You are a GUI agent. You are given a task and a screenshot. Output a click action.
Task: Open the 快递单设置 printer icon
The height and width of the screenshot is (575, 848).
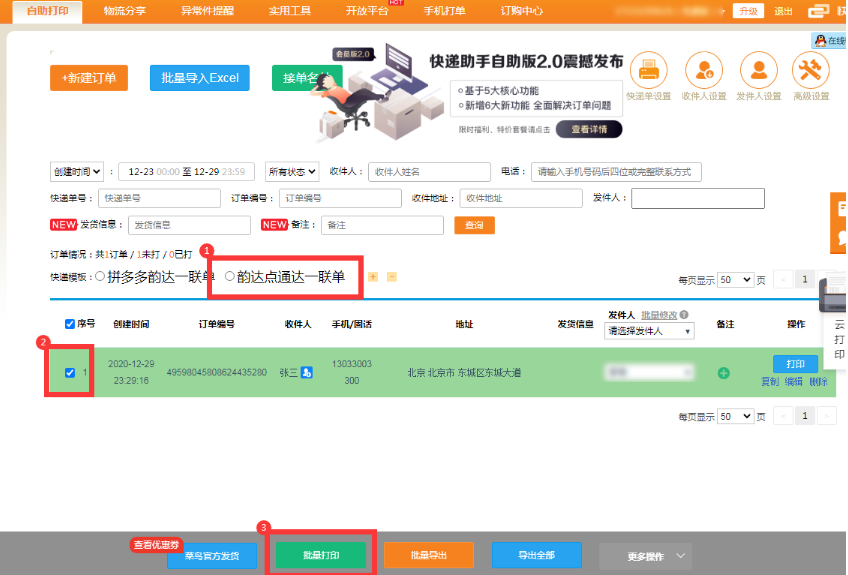(x=648, y=70)
